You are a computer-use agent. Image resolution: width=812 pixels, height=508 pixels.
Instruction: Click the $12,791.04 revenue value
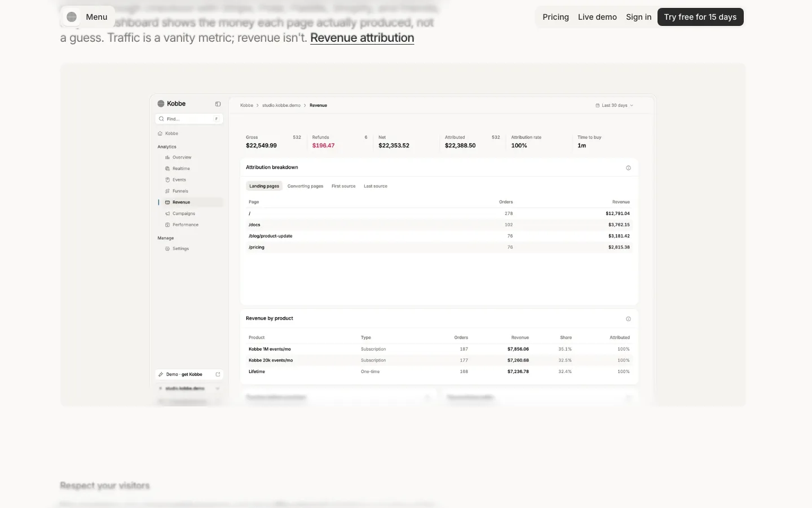[x=617, y=214]
